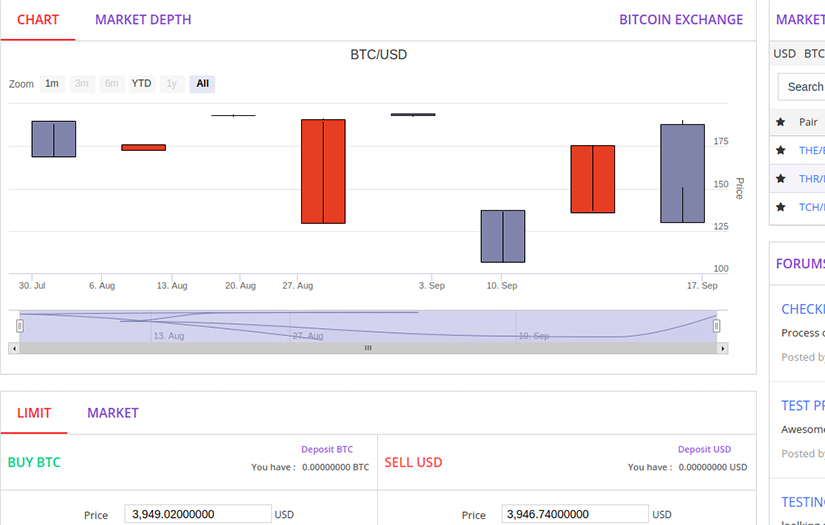The width and height of the screenshot is (825, 525).
Task: Set chart zoom to 1m
Action: tap(52, 84)
